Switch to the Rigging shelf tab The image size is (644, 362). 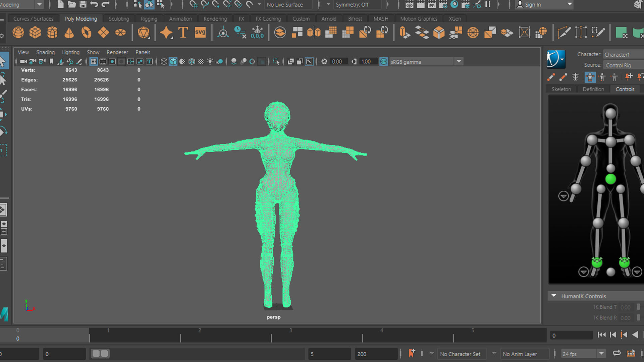(149, 19)
